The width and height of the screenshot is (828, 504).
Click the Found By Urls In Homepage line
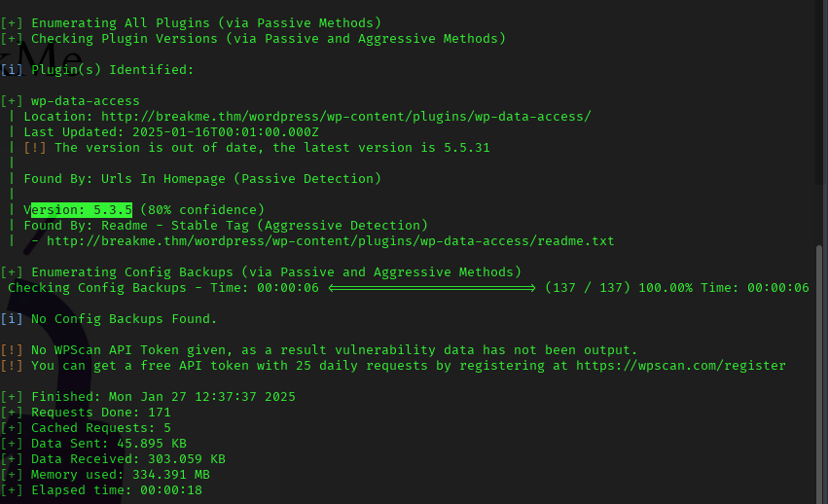point(202,179)
